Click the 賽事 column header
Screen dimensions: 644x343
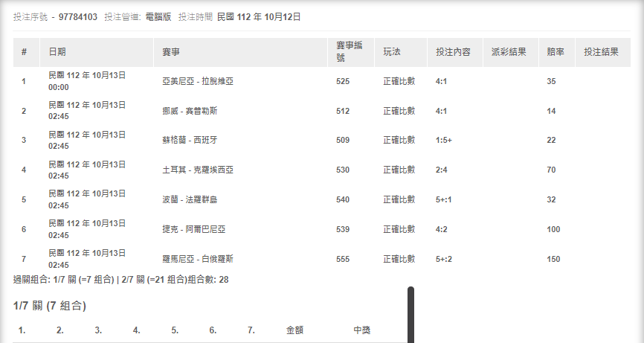(x=171, y=53)
